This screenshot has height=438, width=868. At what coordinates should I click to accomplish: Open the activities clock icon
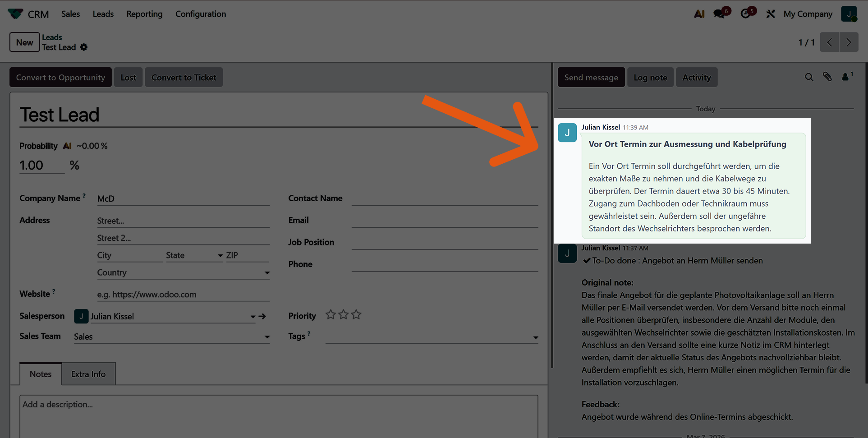click(746, 14)
